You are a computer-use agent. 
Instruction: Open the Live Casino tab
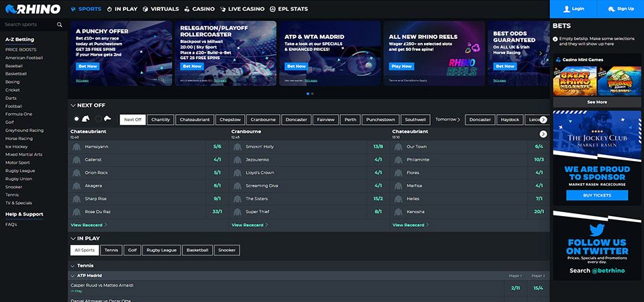click(242, 9)
